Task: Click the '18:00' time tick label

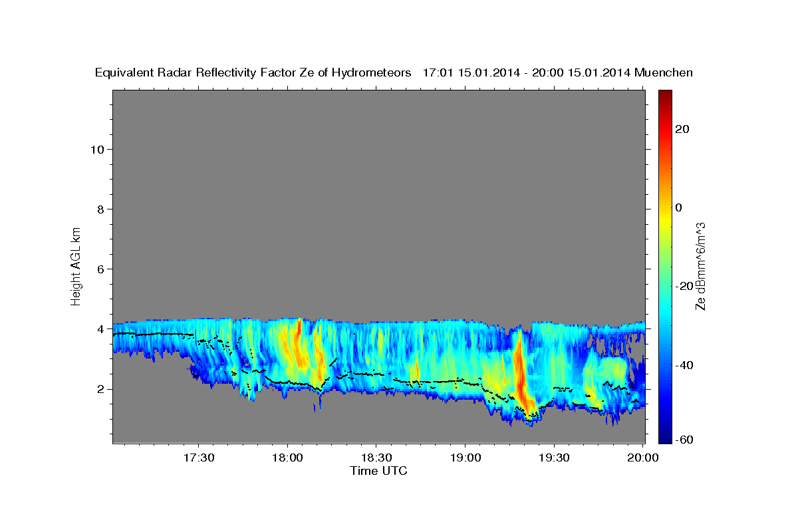Action: click(x=287, y=458)
